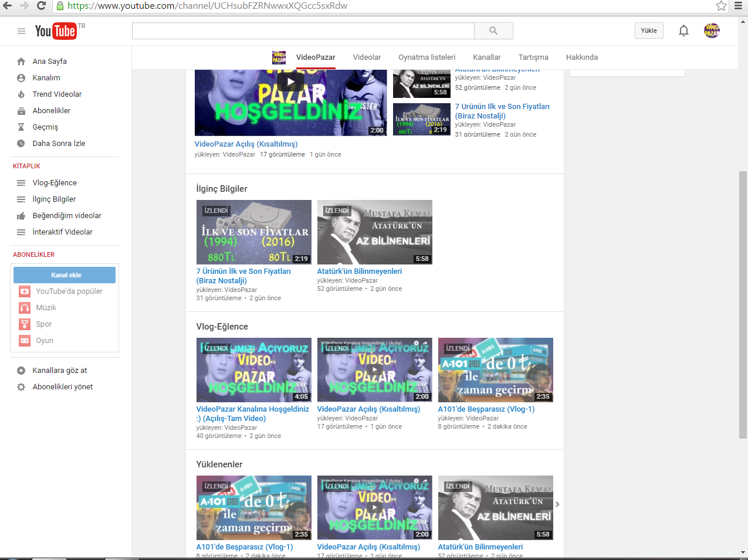748x560 pixels.
Task: Open the notifications bell
Action: 683,30
